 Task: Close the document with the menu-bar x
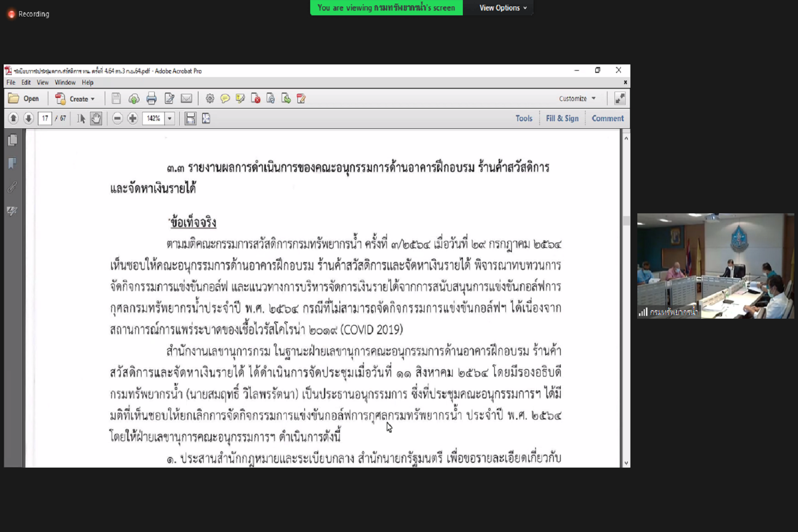point(625,82)
